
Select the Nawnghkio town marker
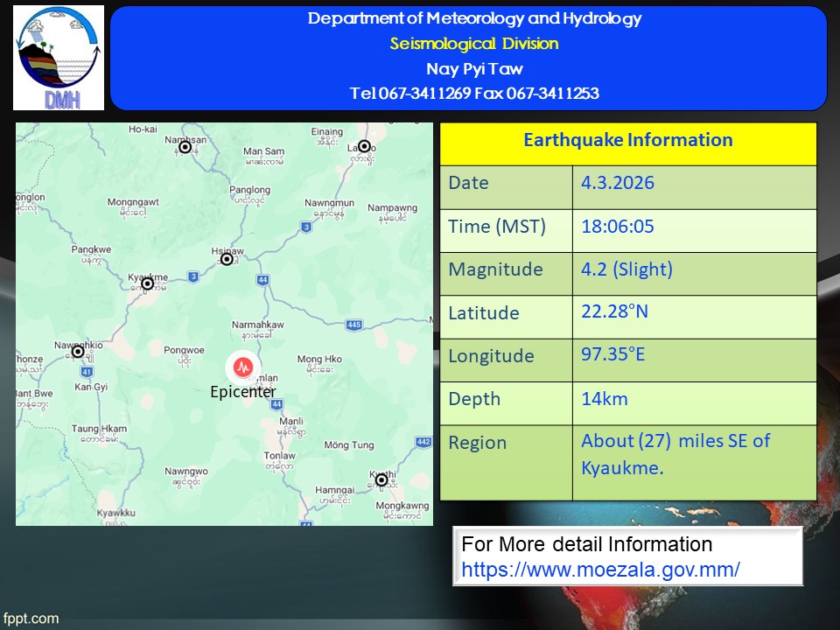pyautogui.click(x=78, y=352)
